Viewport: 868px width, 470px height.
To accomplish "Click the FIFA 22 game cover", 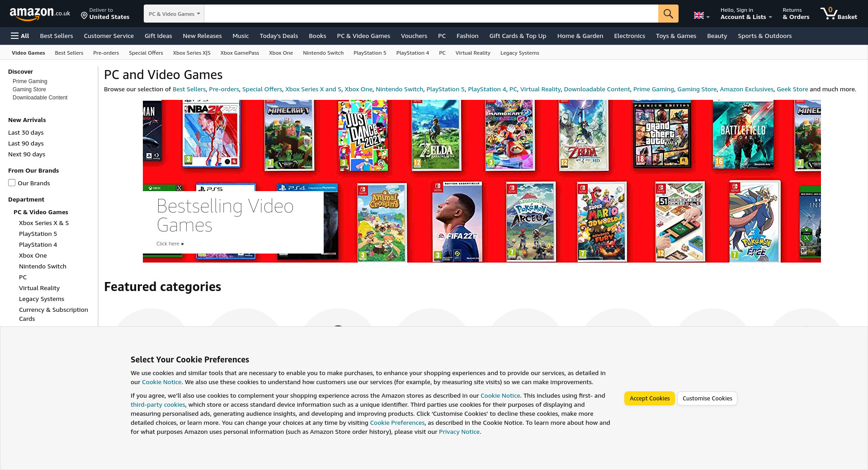I will point(457,222).
